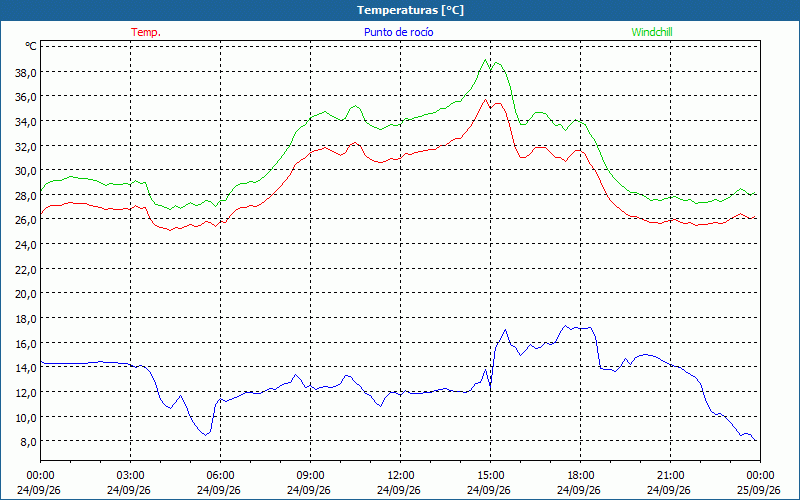This screenshot has width=800, height=500.
Task: Click the 38,0 y-axis value
Action: (x=27, y=72)
